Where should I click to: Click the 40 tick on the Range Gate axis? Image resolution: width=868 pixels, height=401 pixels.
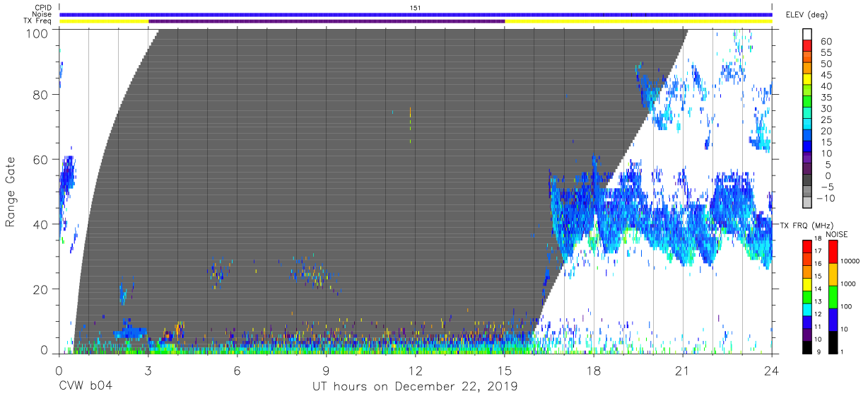pos(40,224)
